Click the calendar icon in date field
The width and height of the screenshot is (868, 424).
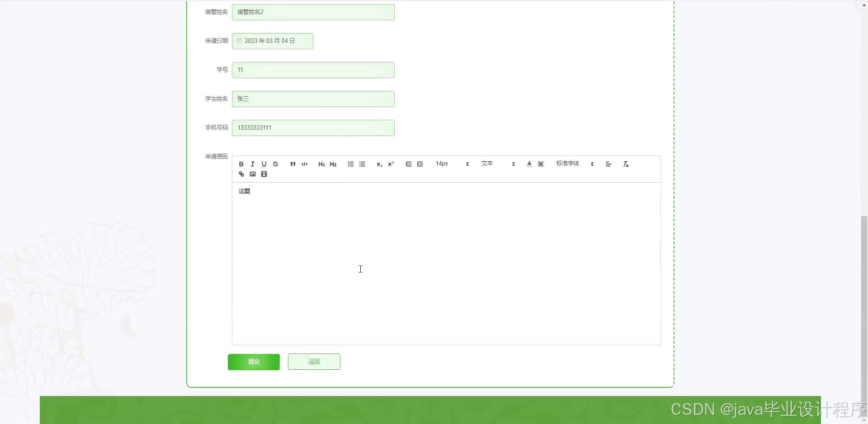240,41
